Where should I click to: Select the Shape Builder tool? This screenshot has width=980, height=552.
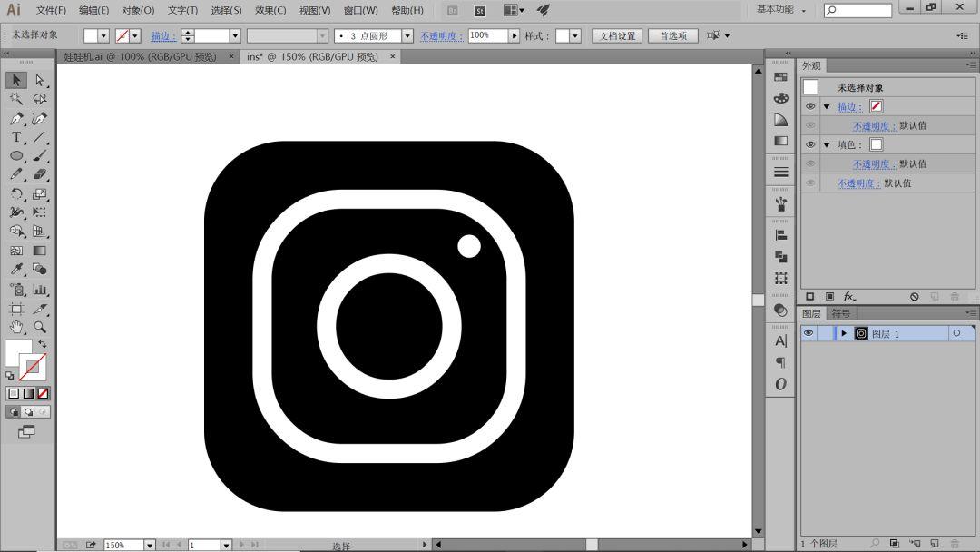tap(16, 232)
